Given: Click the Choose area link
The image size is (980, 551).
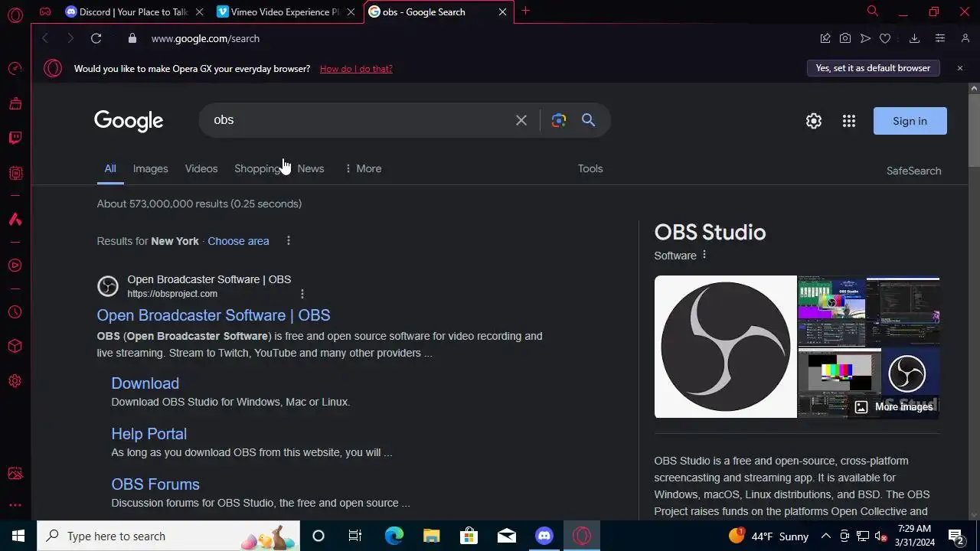Looking at the screenshot, I should [x=238, y=240].
